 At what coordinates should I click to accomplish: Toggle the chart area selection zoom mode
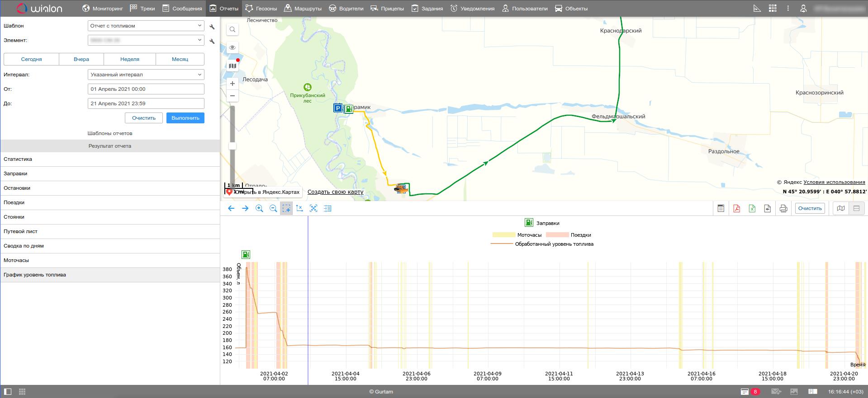point(286,208)
